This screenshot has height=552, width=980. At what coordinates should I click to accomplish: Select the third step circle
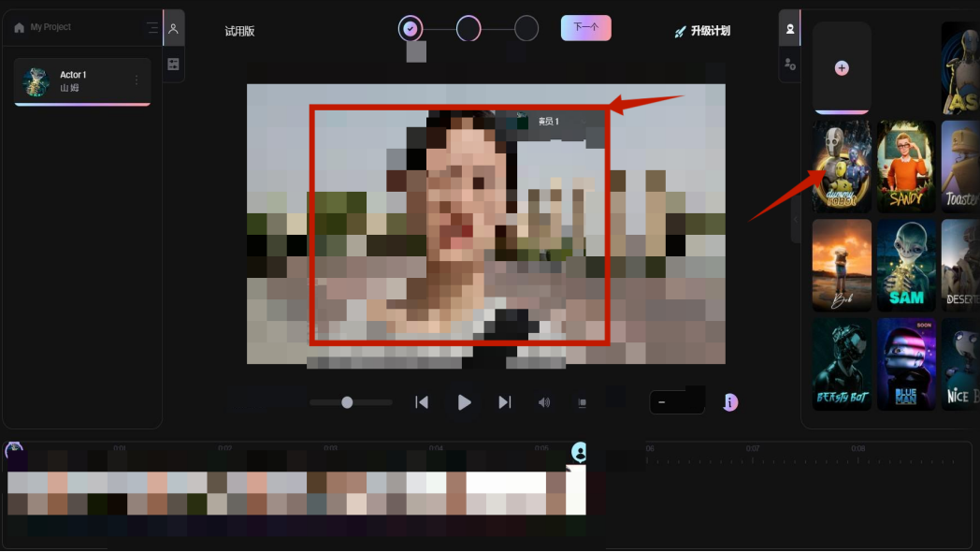(x=526, y=28)
